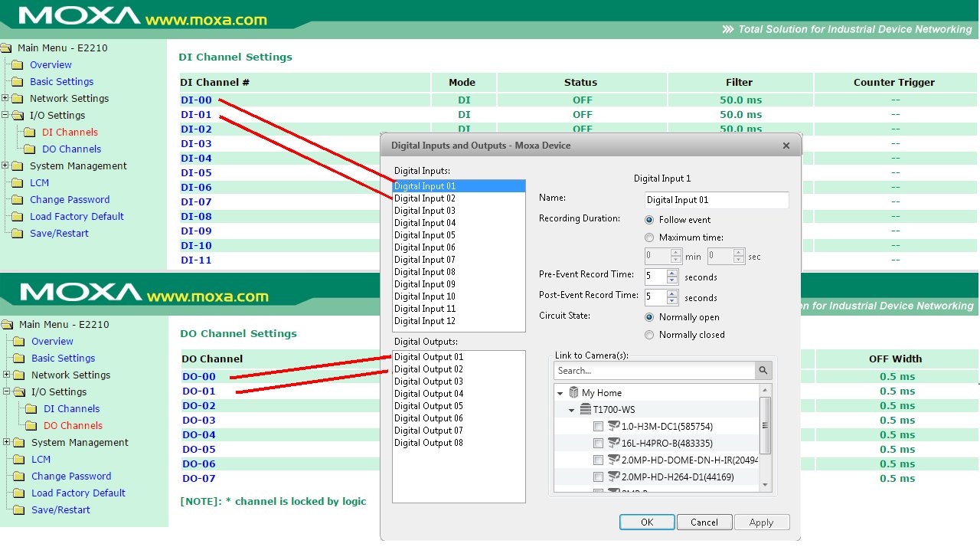This screenshot has height=547, width=980.
Task: Choose Maximum time recording duration
Action: tap(650, 237)
